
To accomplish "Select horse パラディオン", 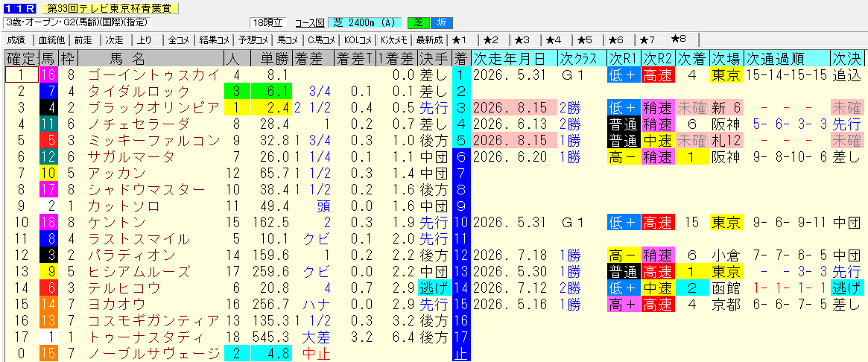I will (x=131, y=255).
